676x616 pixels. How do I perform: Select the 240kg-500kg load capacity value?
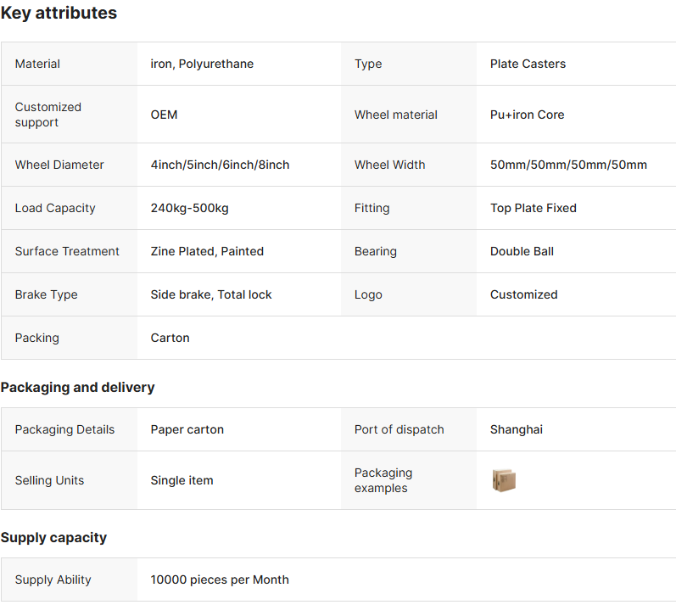[189, 209]
